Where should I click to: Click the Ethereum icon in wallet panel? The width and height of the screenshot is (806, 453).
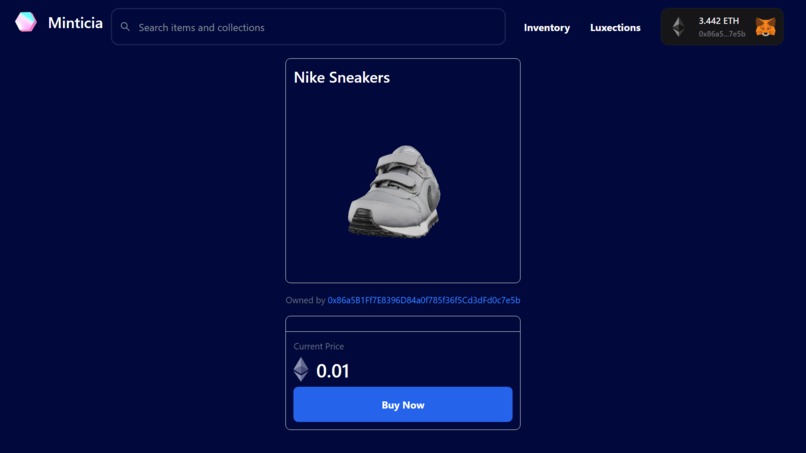[679, 27]
